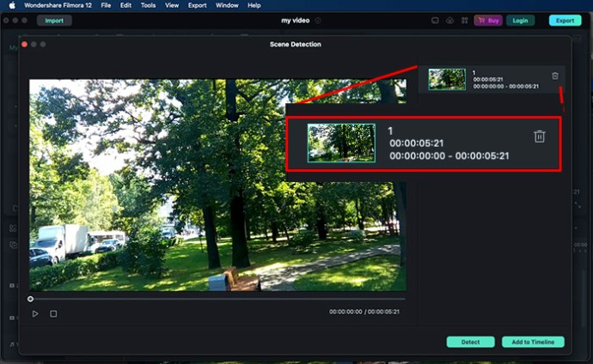Click the Login button

(x=520, y=20)
